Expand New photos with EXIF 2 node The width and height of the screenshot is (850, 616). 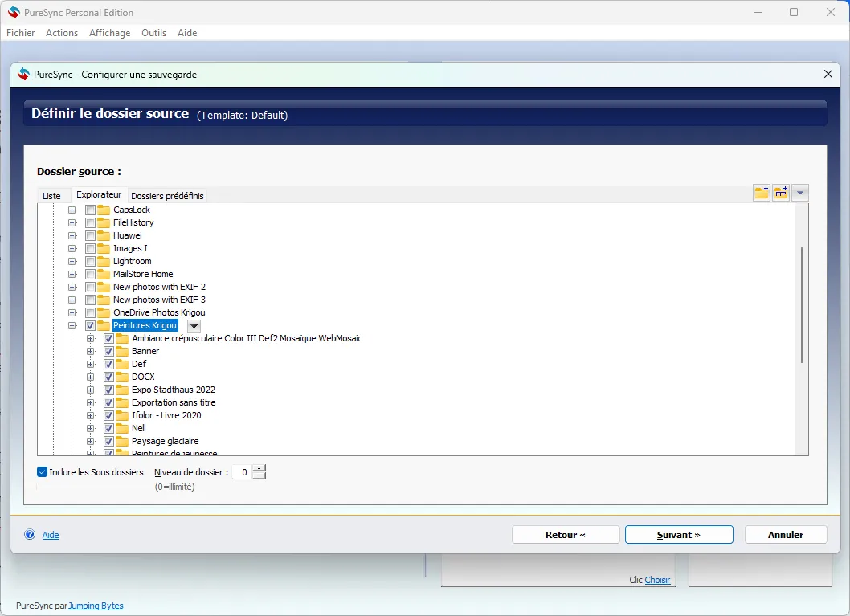pos(72,288)
